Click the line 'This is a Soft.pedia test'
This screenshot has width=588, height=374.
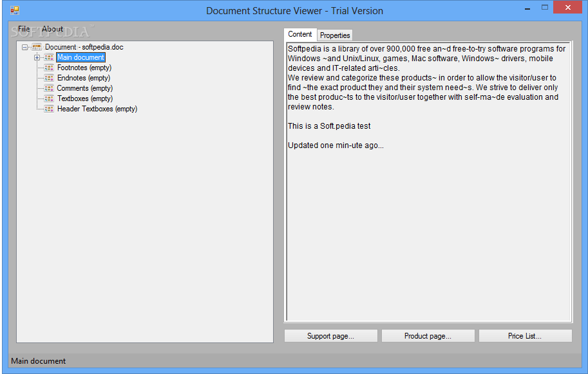[329, 126]
